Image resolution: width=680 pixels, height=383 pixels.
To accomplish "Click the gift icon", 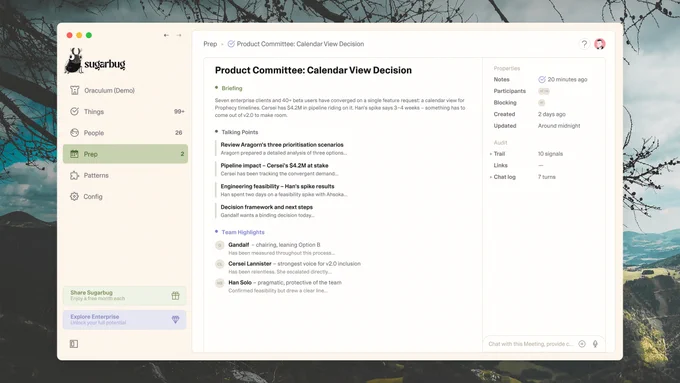I will click(x=175, y=296).
